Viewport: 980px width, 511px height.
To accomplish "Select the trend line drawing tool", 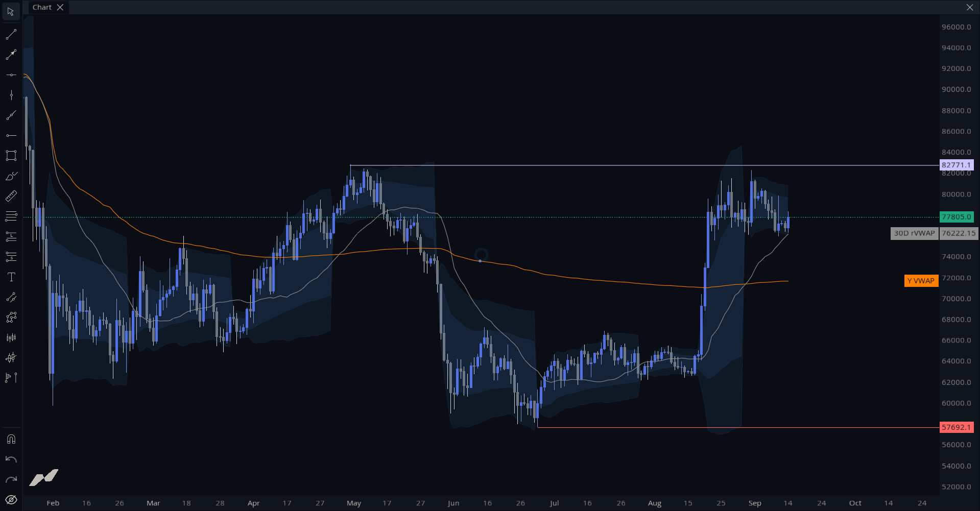I will [x=11, y=35].
